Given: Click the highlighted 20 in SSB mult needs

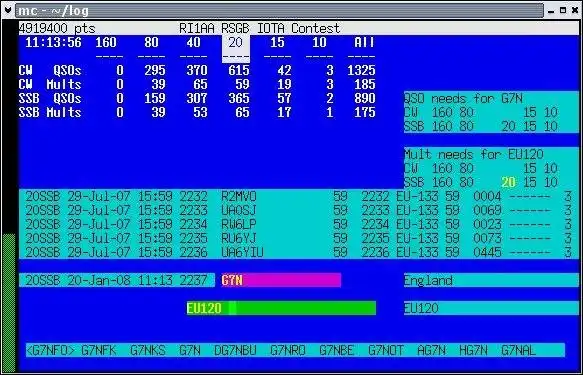Looking at the screenshot, I should tap(508, 182).
